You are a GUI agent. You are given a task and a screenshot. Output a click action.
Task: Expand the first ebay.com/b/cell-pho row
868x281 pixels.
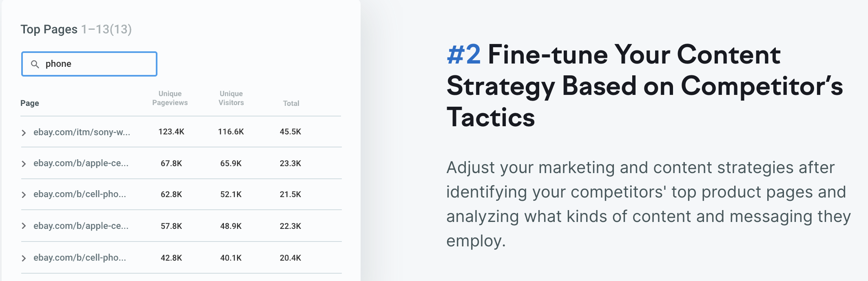[24, 195]
